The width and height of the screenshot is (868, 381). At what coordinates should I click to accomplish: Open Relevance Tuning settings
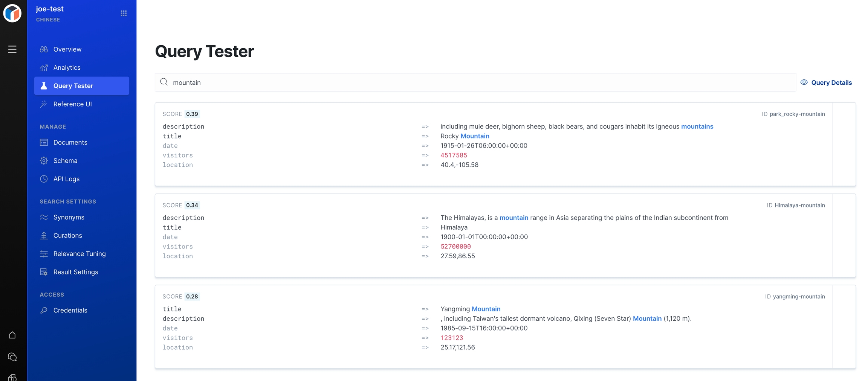coord(79,254)
